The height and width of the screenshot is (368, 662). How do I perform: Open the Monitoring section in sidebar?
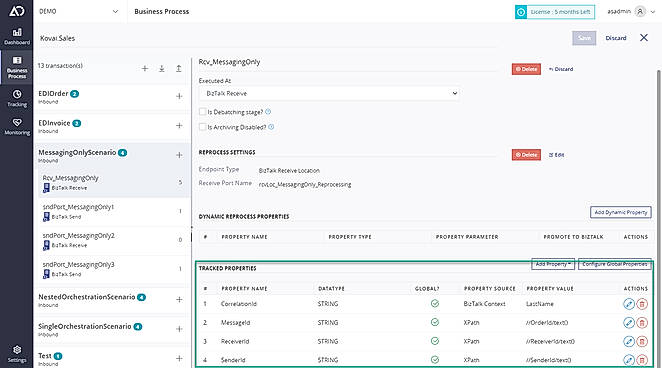click(17, 127)
